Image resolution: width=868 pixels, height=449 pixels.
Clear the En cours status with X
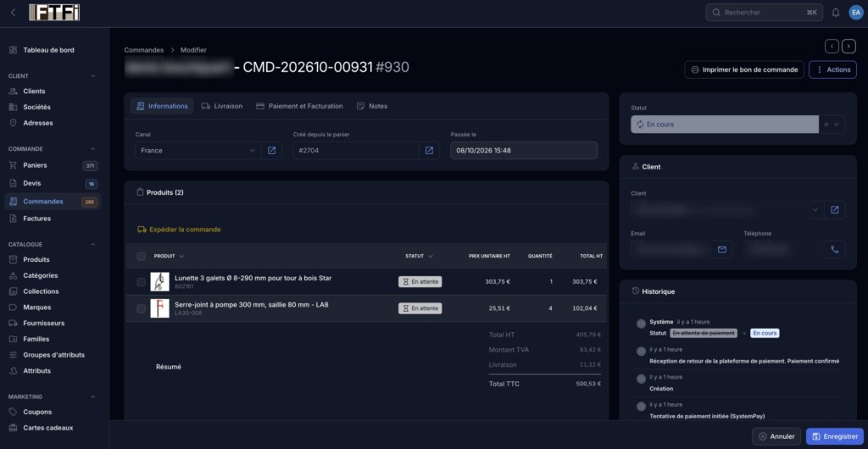826,125
